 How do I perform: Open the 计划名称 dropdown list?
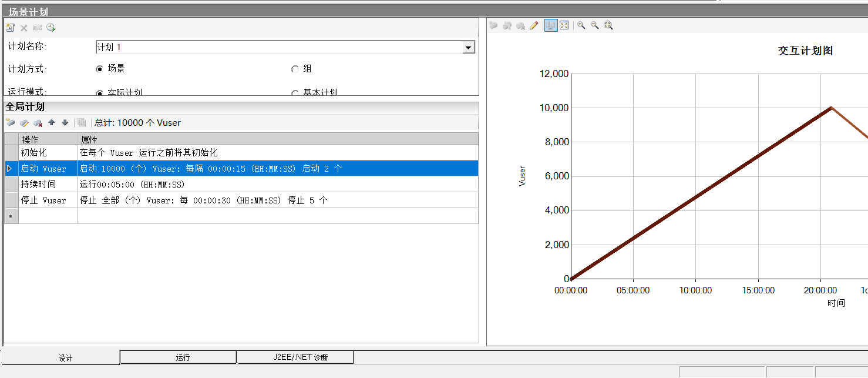(468, 47)
